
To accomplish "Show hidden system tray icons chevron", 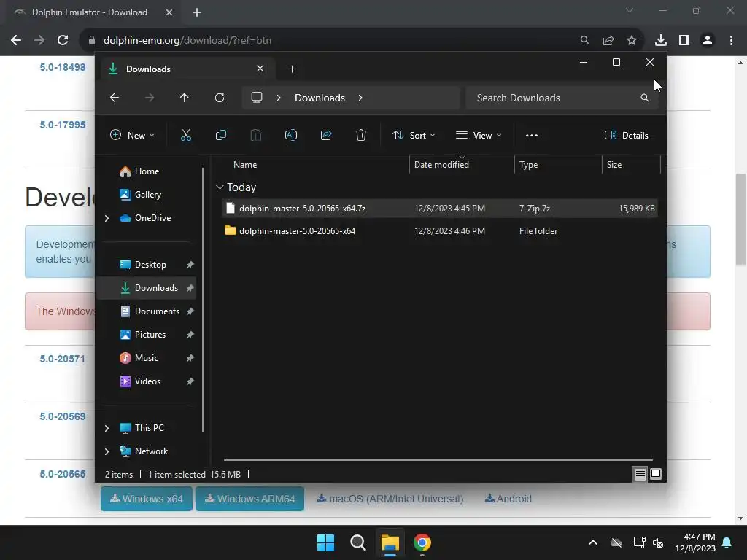I will pyautogui.click(x=593, y=542).
